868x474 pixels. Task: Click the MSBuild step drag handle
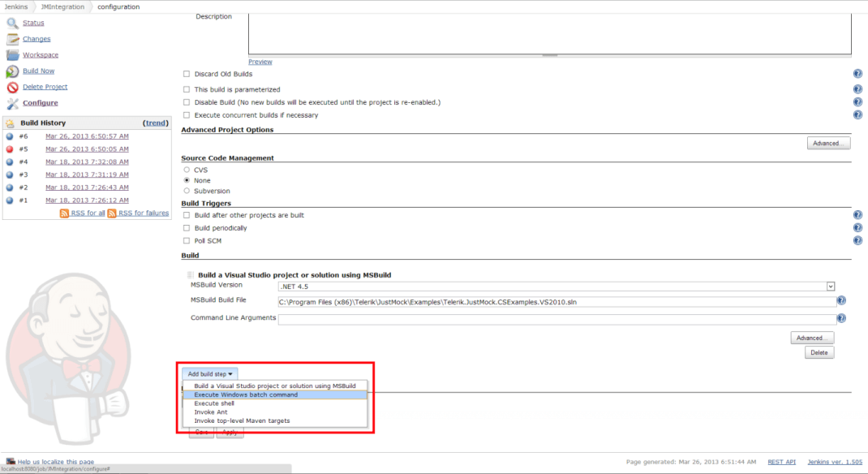[191, 275]
